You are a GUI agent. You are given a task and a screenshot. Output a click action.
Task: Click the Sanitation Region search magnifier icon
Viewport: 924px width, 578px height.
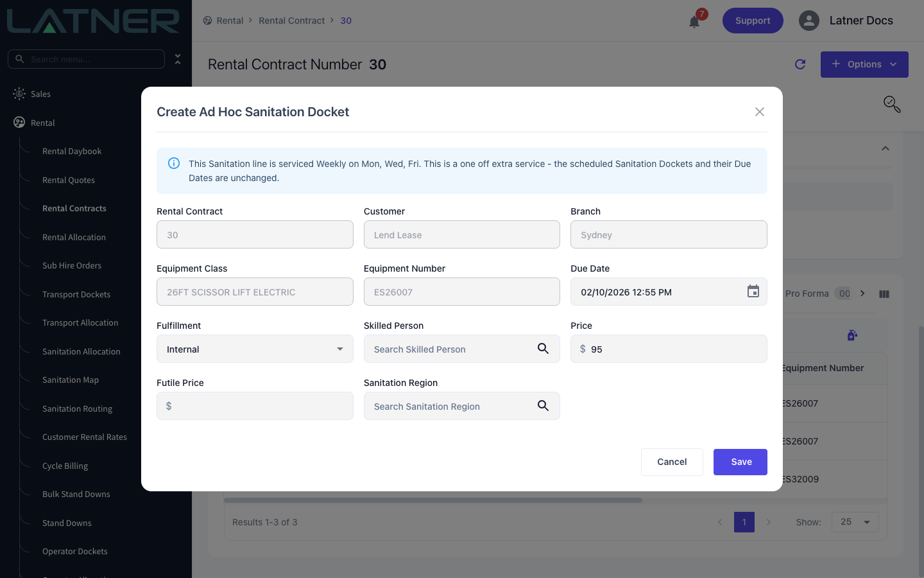tap(543, 406)
